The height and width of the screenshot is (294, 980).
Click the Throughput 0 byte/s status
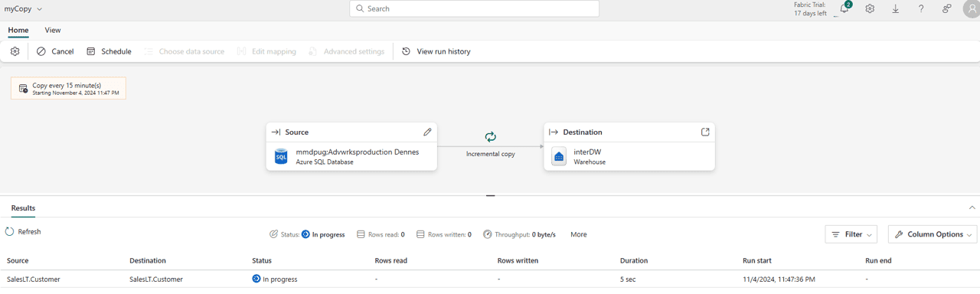(519, 234)
